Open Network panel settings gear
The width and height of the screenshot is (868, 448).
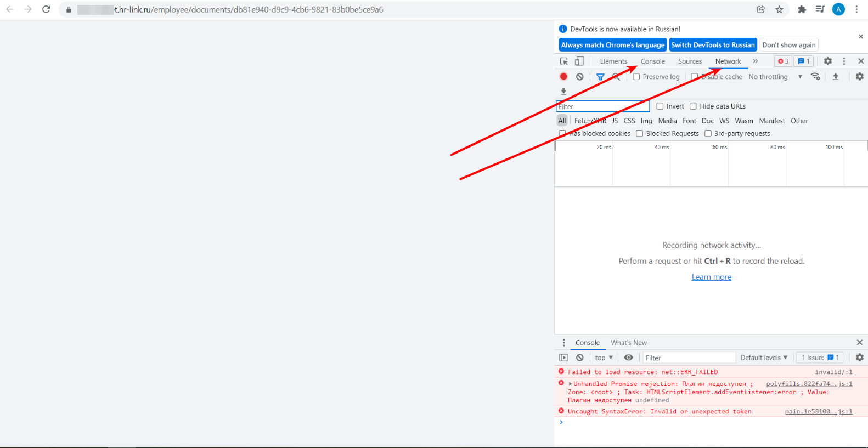[860, 77]
